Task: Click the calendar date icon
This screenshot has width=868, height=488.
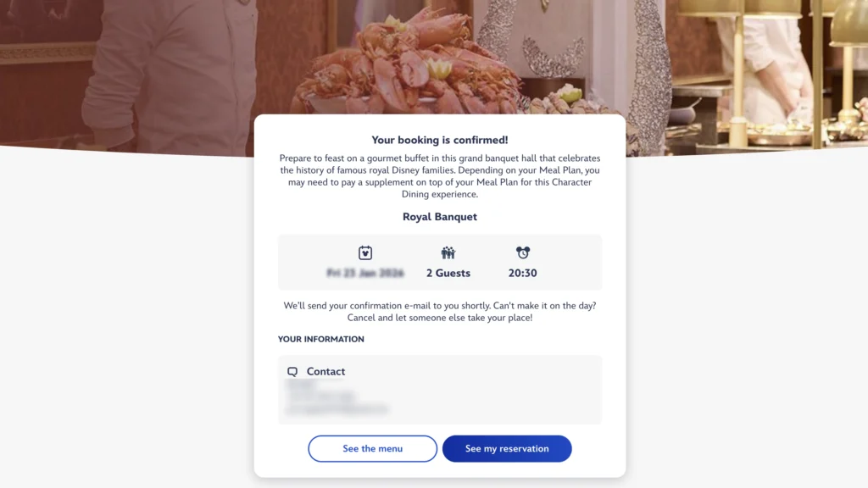Action: (x=364, y=252)
